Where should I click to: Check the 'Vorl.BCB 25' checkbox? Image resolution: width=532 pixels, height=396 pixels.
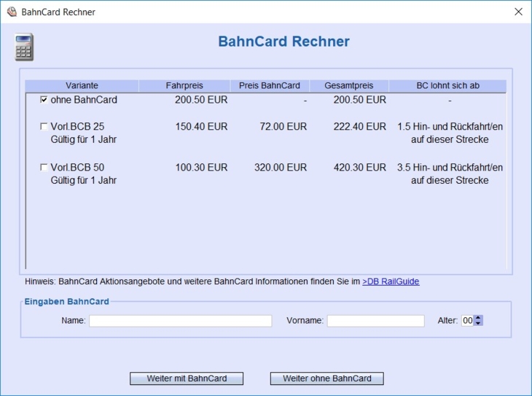point(44,127)
